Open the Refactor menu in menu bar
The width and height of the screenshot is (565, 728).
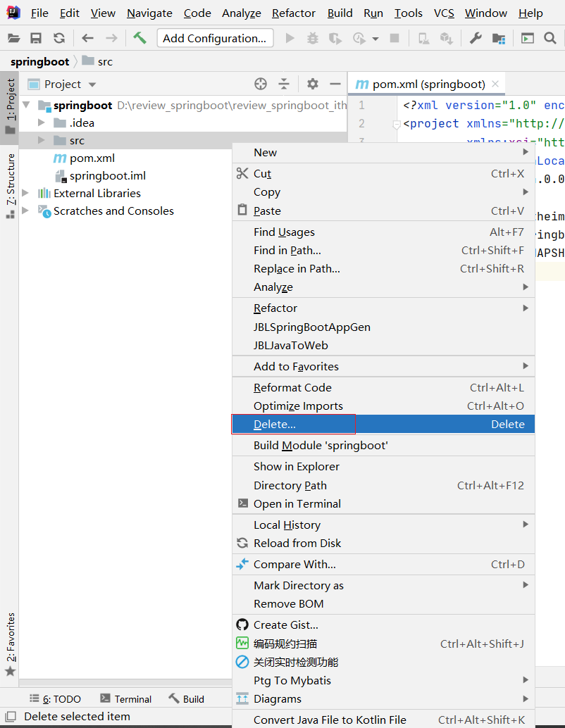[x=293, y=13]
